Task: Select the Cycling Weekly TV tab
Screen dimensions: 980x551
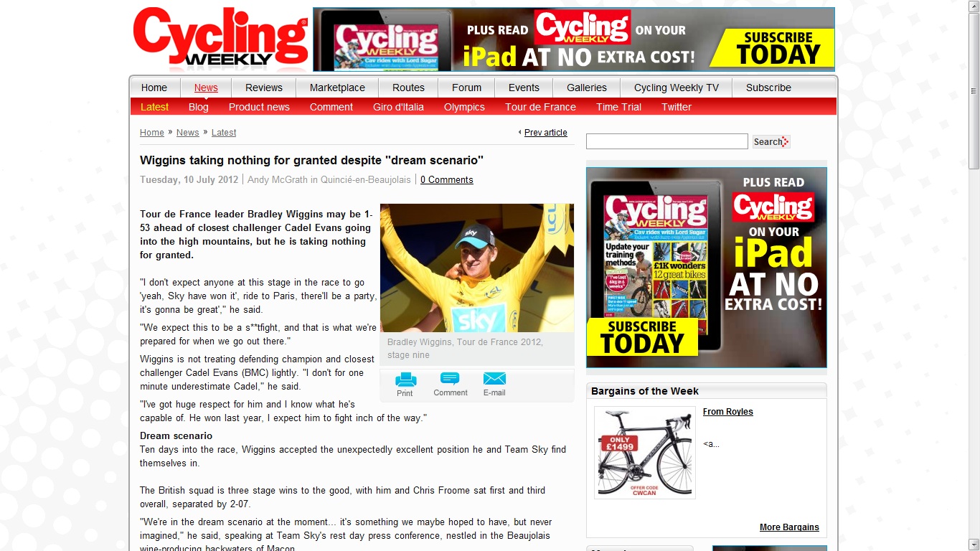Action: 677,88
